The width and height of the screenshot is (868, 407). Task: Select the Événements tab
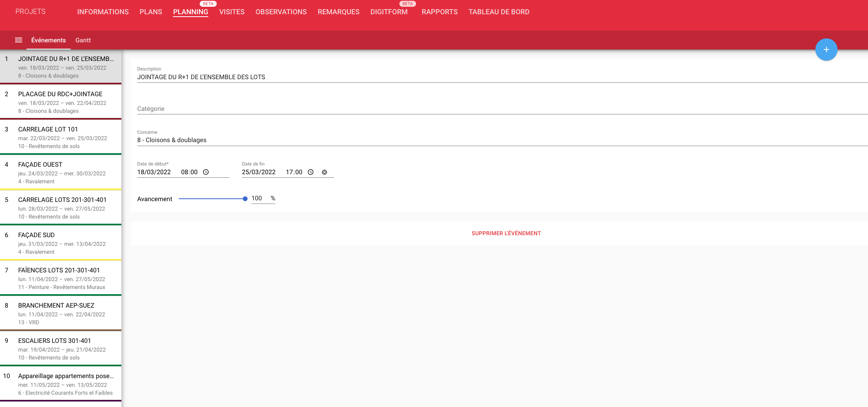tap(48, 40)
